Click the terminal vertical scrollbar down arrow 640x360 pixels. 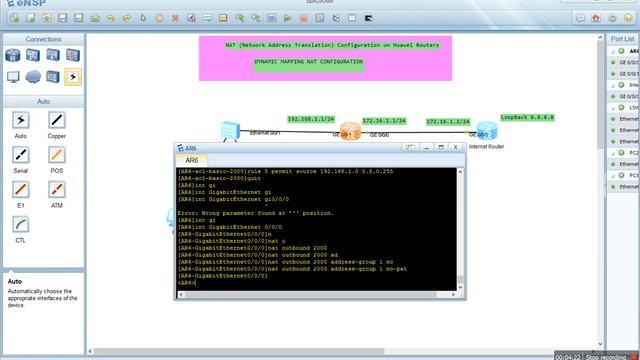click(x=460, y=287)
